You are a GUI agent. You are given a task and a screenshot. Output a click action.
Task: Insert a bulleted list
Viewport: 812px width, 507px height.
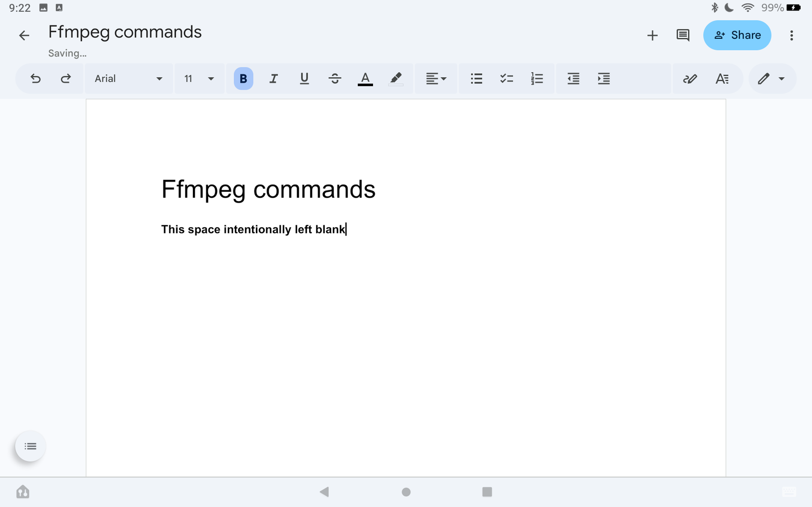point(476,79)
